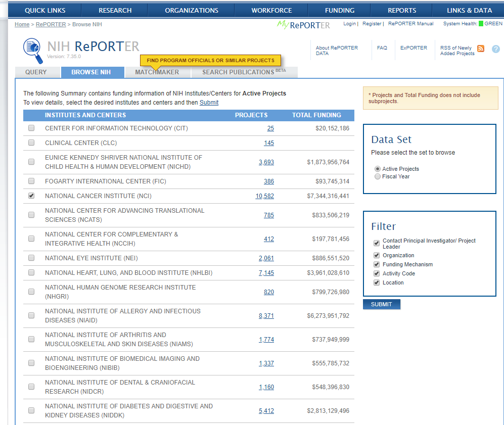
Task: Switch to the QUERY tab
Action: coord(37,72)
